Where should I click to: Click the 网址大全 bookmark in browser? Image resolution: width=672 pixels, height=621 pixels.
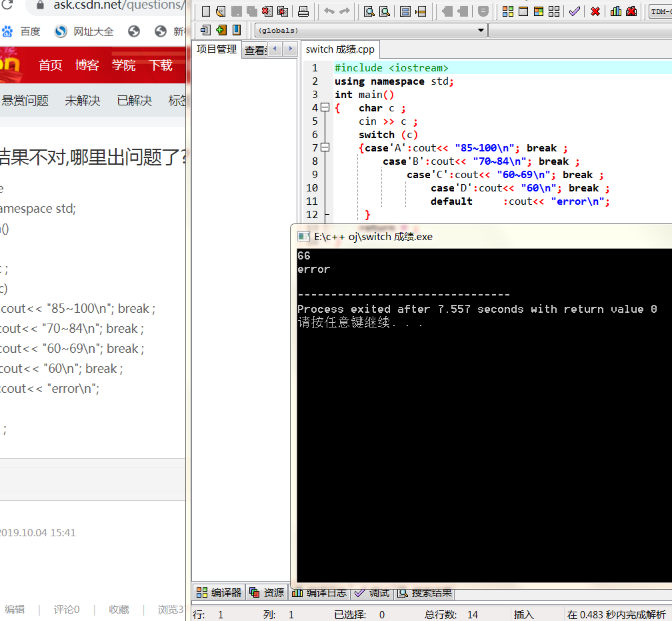(84, 31)
